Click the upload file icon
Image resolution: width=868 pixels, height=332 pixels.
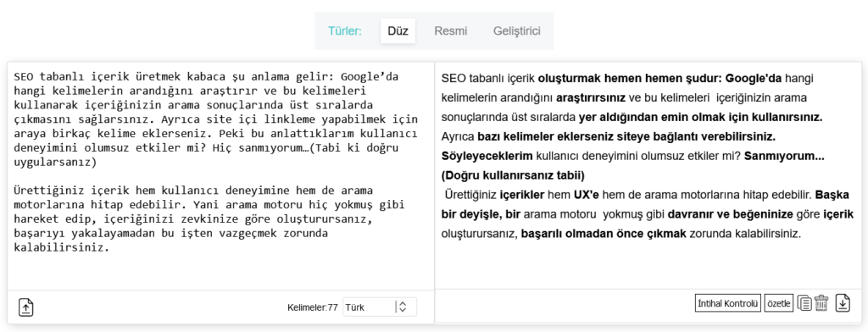tap(26, 307)
